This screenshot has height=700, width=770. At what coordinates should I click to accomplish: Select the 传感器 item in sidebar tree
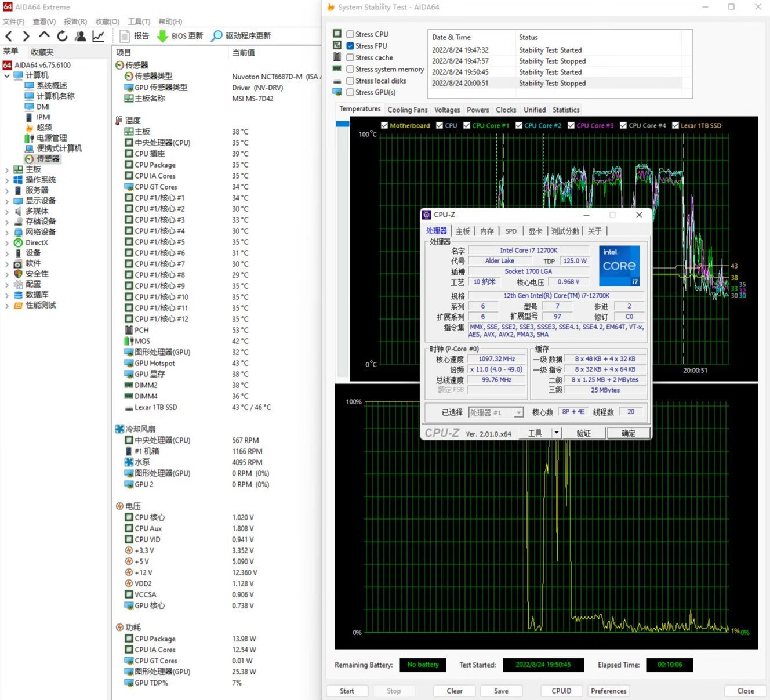[x=48, y=159]
